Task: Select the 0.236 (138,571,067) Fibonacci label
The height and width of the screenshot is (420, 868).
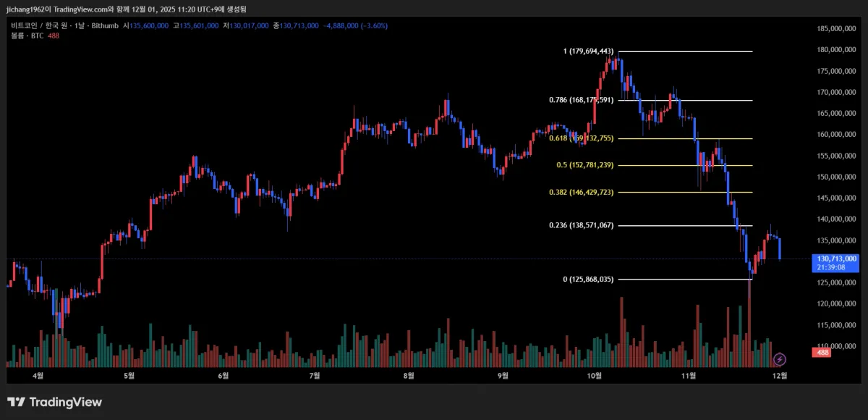Action: (581, 225)
